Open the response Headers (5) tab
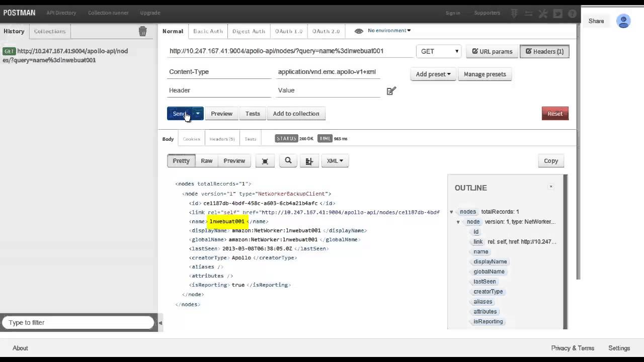 coord(222,139)
